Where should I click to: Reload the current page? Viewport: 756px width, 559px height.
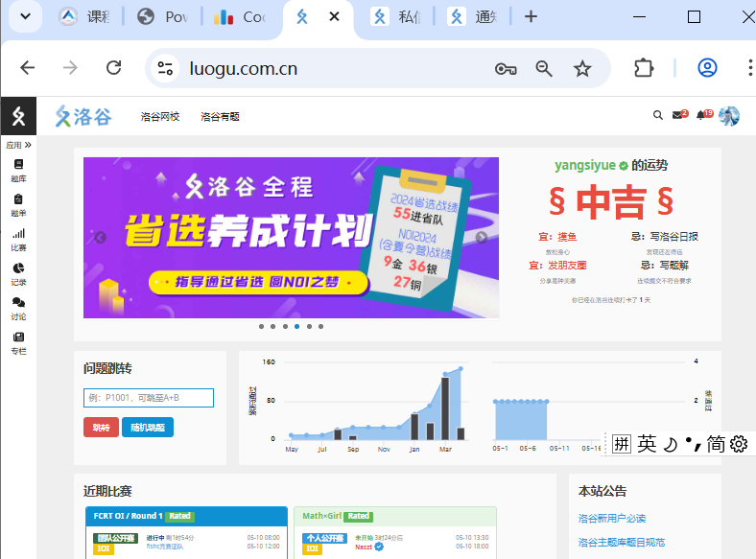tap(114, 68)
